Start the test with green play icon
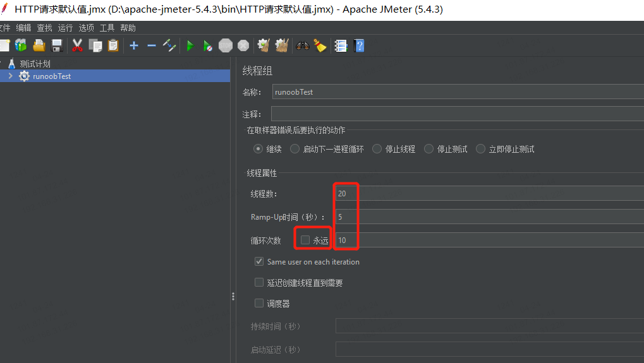644x363 pixels. (190, 45)
